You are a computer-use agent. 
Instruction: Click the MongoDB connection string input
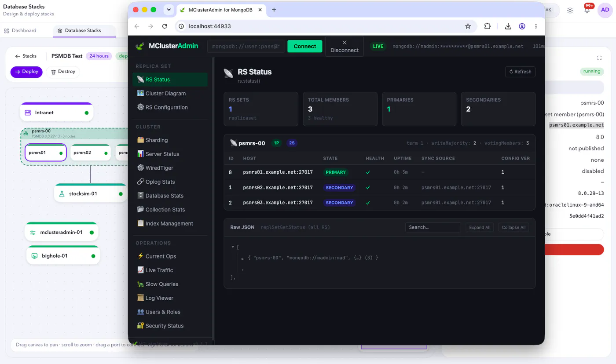click(x=246, y=46)
